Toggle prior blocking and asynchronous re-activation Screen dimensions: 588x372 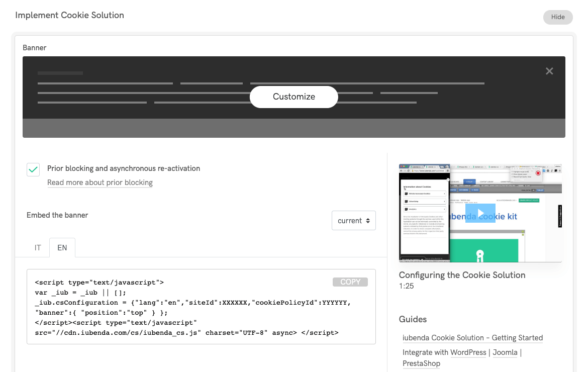[33, 169]
